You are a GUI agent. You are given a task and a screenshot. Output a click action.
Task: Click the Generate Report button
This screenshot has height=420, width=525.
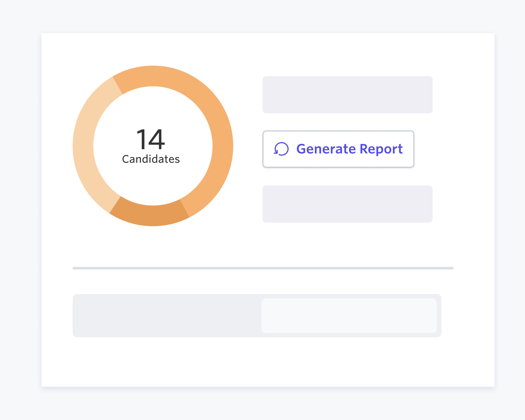click(338, 149)
